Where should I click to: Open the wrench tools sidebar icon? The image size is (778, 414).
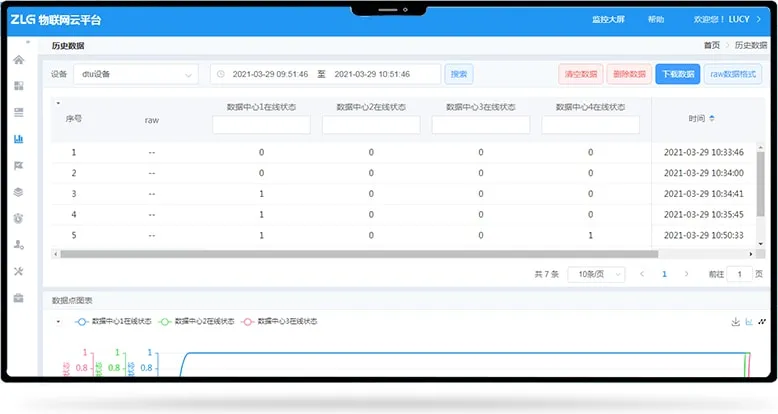[18, 271]
